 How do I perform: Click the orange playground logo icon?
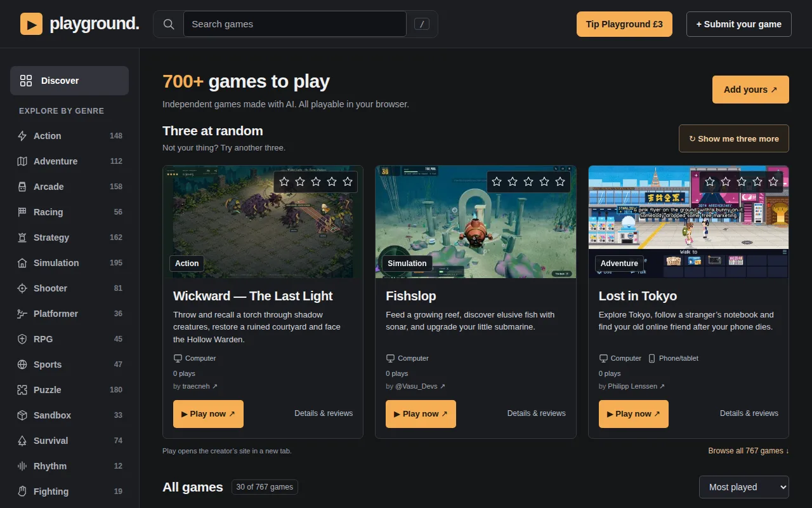(31, 24)
